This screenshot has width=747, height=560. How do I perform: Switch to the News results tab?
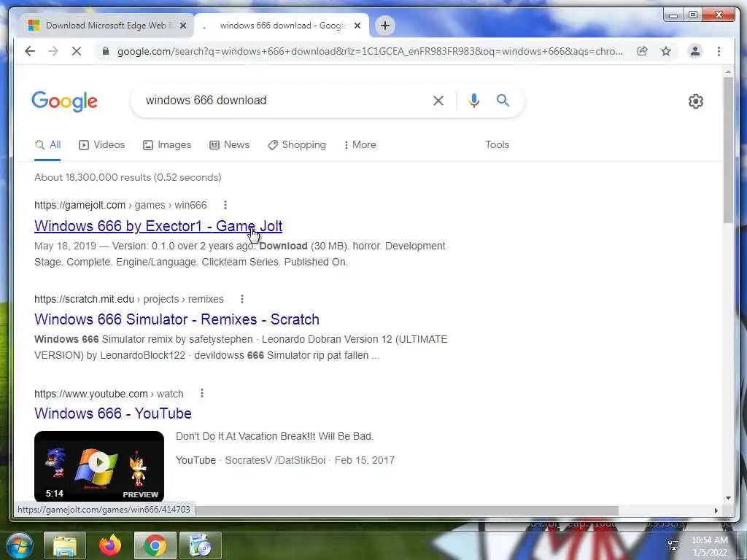pos(230,145)
